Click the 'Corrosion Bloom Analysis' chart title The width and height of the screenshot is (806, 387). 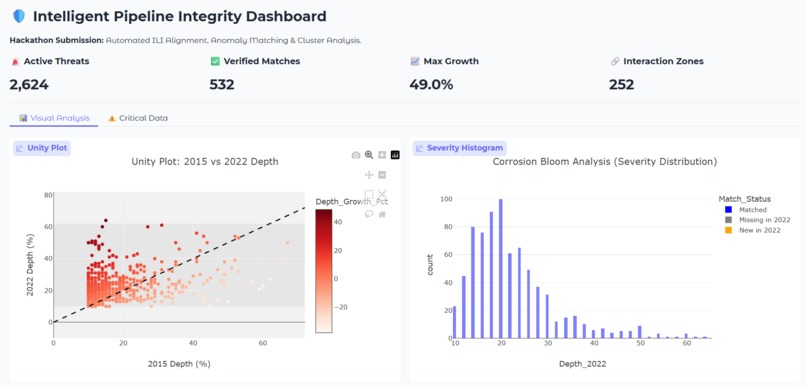click(x=604, y=161)
